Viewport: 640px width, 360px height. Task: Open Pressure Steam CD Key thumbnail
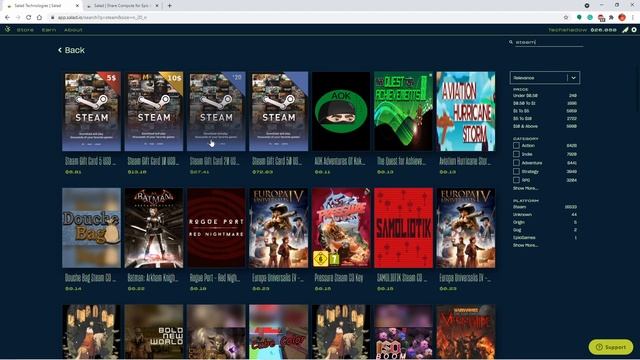click(x=341, y=228)
